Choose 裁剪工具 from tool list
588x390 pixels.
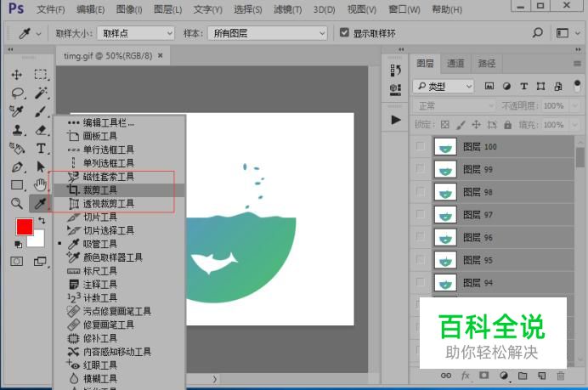119,190
